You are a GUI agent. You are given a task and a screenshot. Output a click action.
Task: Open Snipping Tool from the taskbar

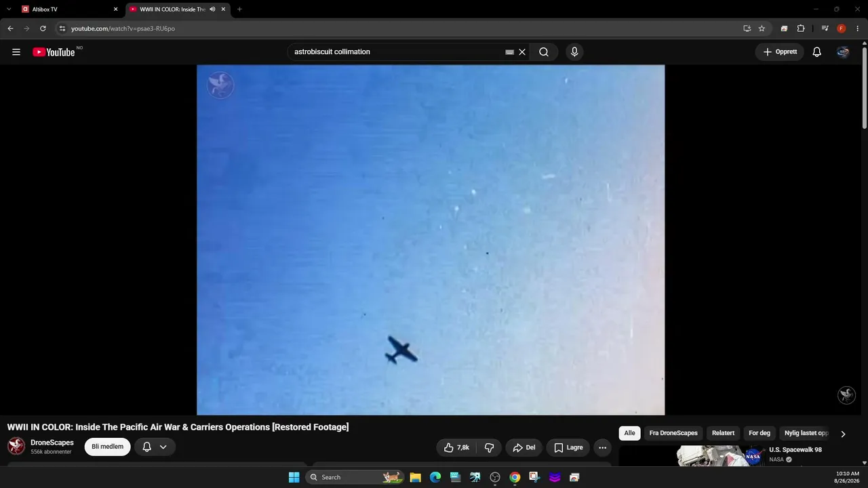(x=535, y=477)
